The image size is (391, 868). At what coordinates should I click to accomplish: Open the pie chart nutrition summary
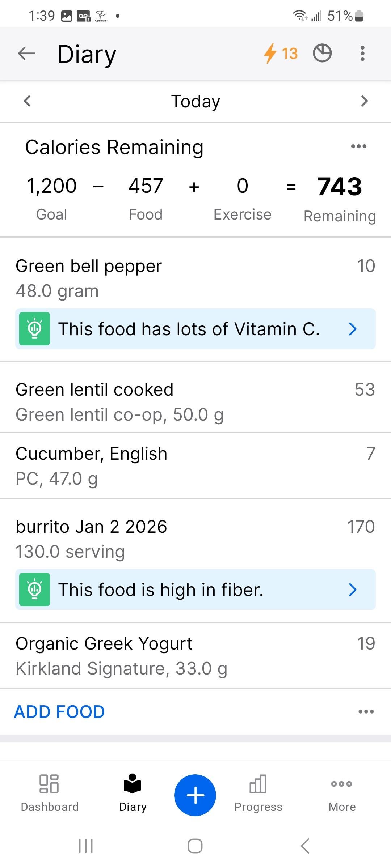coord(322,54)
